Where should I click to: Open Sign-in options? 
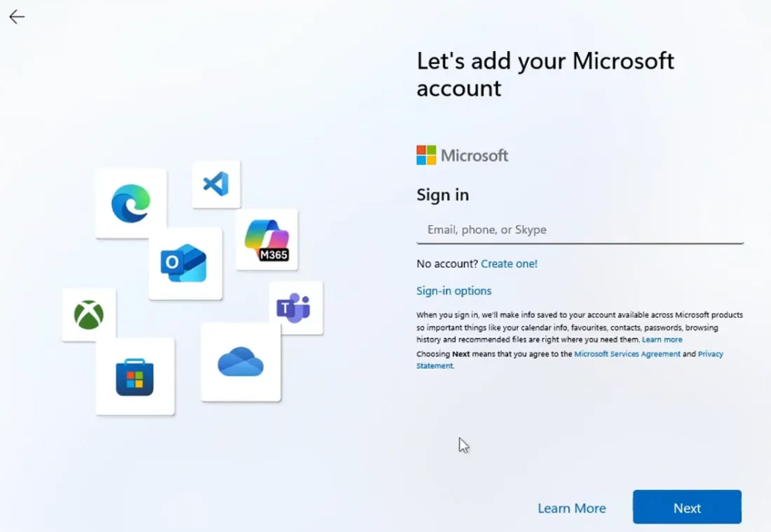pyautogui.click(x=454, y=290)
